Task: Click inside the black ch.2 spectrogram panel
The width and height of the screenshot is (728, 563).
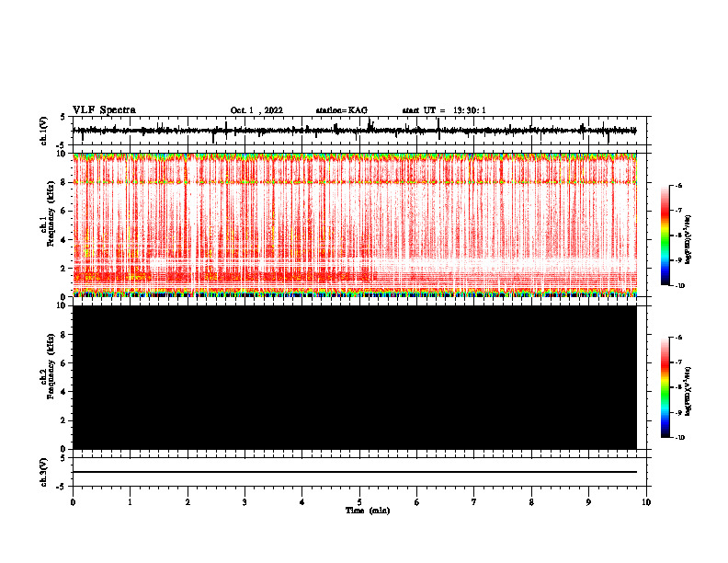Action: point(355,377)
